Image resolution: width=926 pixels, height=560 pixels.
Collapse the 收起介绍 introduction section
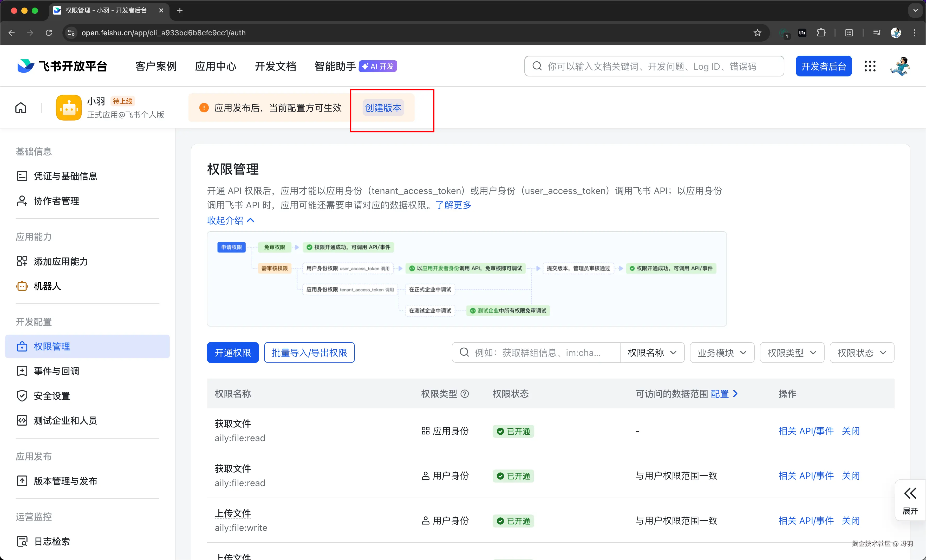pos(231,221)
